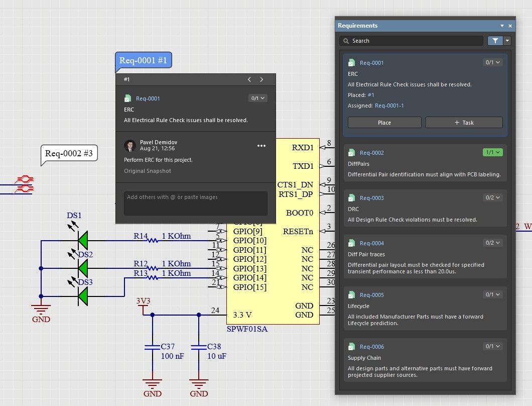Click the Req-0001 requirement document icon
Viewport: 532px width, 406px height.
pyautogui.click(x=351, y=62)
